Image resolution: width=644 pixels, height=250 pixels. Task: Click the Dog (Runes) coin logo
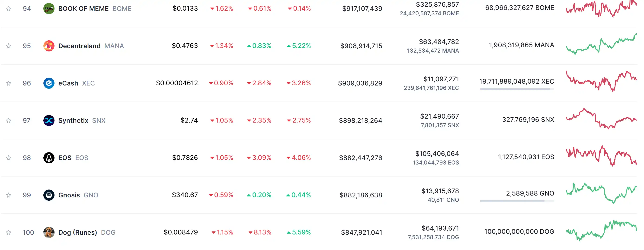[x=49, y=232]
